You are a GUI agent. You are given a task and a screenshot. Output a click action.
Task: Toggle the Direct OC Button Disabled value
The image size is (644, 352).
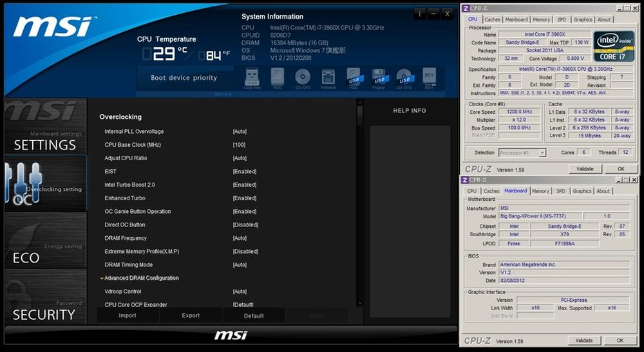point(245,225)
